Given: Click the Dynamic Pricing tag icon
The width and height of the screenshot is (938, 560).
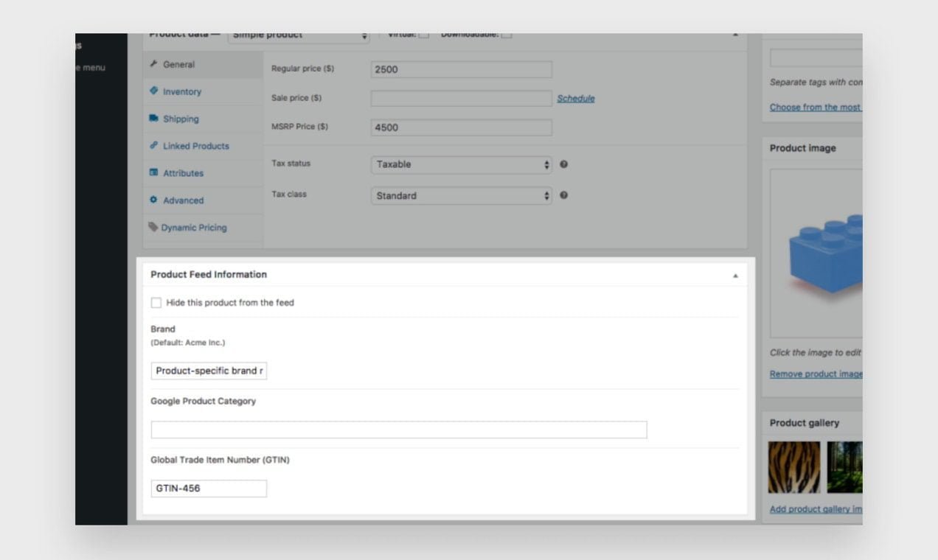Looking at the screenshot, I should [153, 227].
